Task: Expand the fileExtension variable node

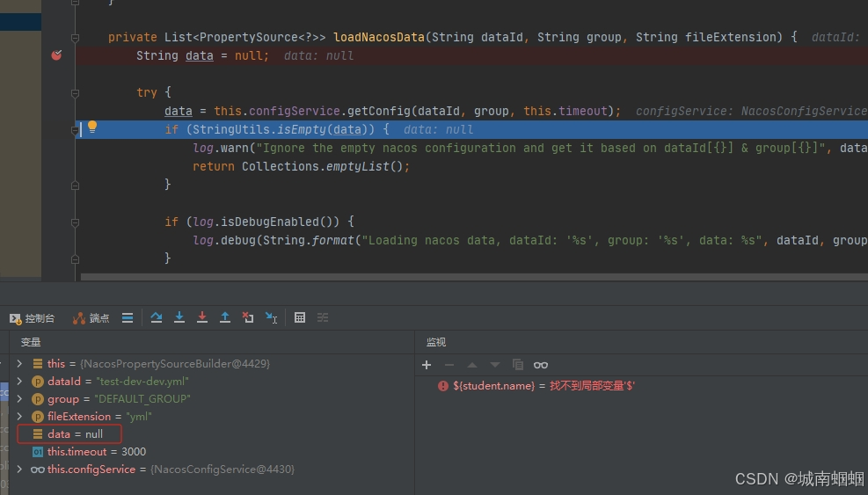Action: point(19,417)
